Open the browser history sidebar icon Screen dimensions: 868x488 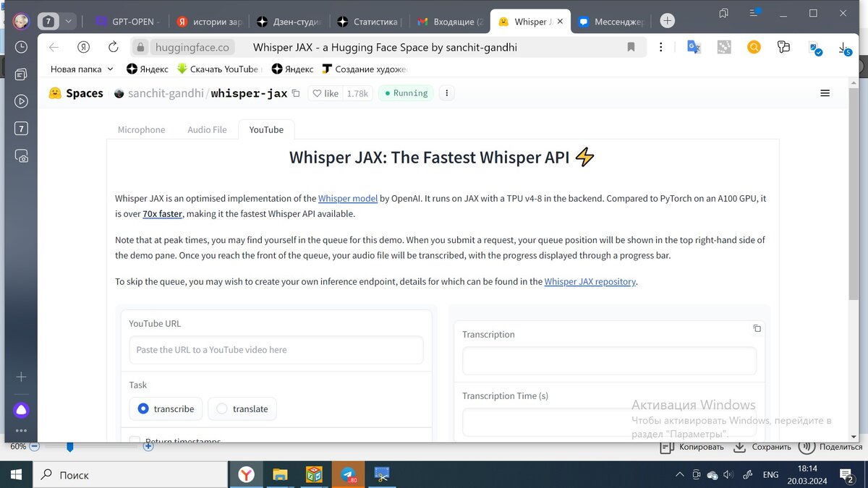click(x=21, y=47)
